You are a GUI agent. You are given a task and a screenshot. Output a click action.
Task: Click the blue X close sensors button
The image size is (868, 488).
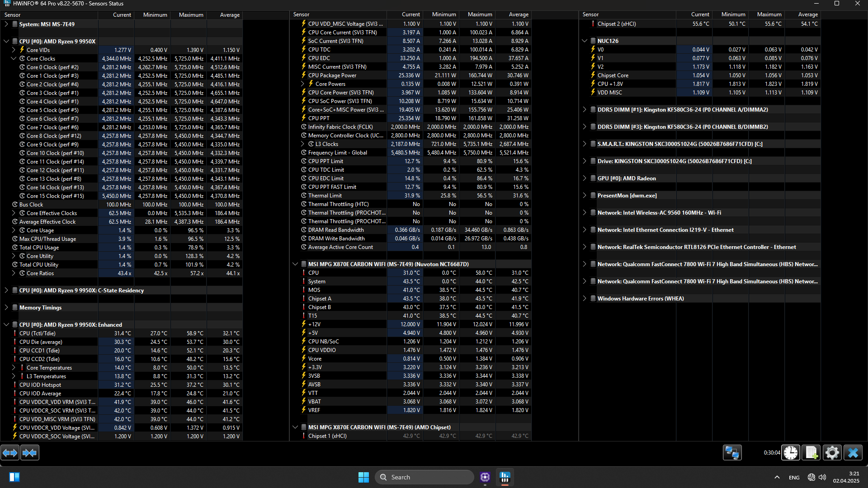(853, 452)
